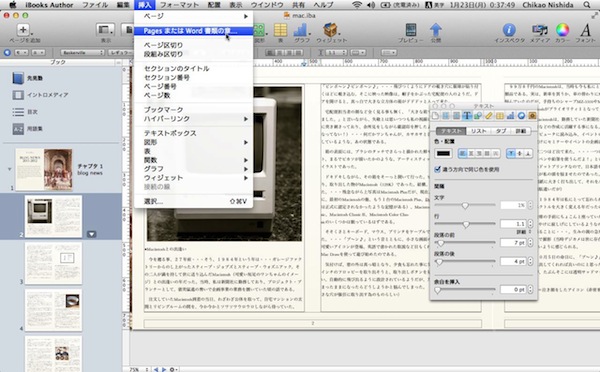
Task: Select the Text inspector T icon
Action: click(467, 116)
